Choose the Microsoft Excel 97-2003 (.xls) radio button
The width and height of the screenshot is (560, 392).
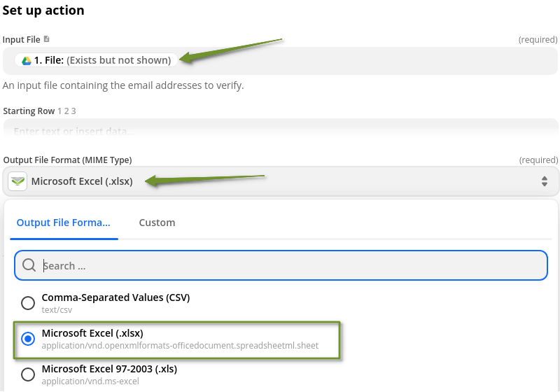pyautogui.click(x=28, y=374)
